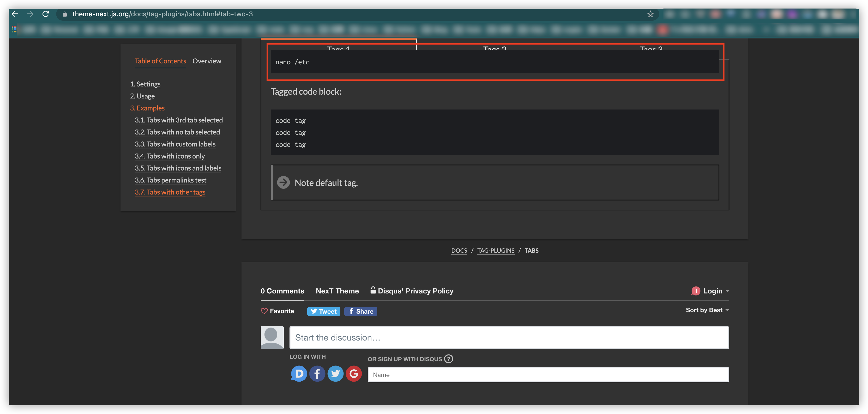868x414 pixels.
Task: Switch to the Tags 2 tab
Action: (495, 49)
